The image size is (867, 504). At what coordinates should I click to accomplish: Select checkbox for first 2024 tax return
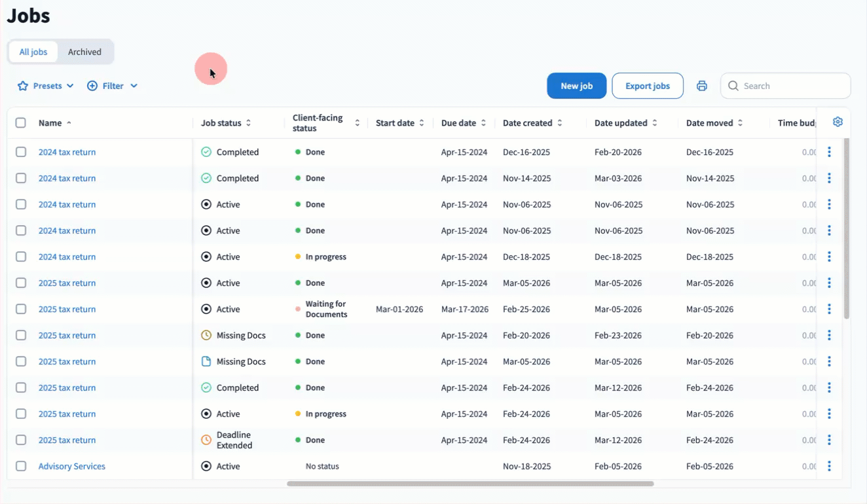click(21, 152)
